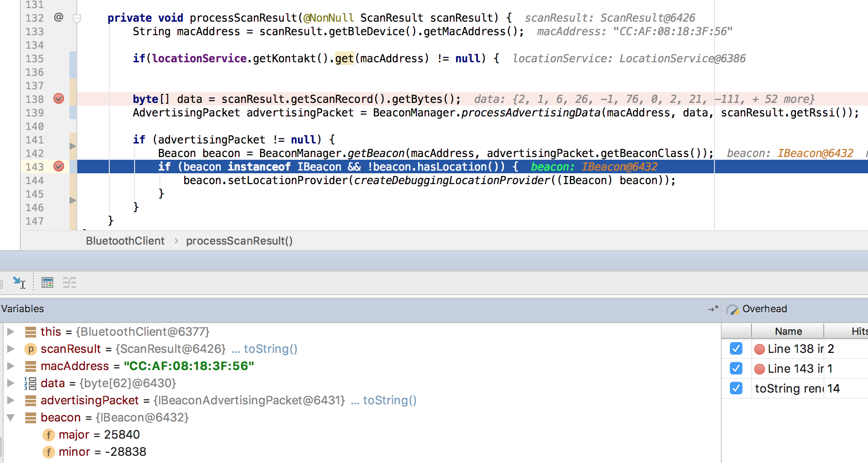Click the Overhead gauge icon

click(x=733, y=309)
